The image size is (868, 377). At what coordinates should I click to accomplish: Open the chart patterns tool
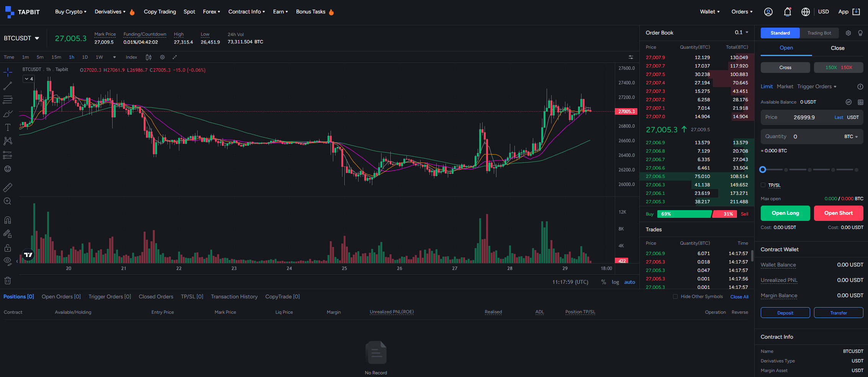8,141
